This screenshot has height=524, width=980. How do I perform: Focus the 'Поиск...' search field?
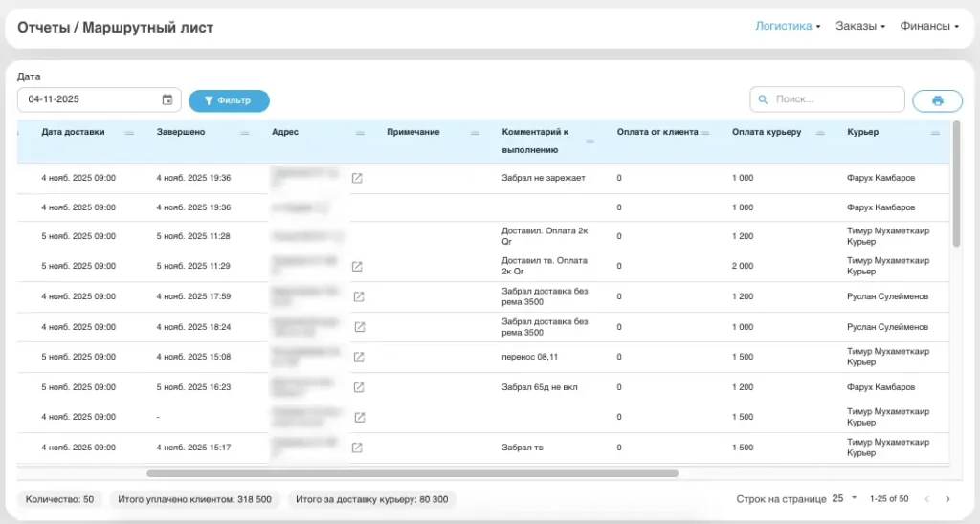coord(827,99)
